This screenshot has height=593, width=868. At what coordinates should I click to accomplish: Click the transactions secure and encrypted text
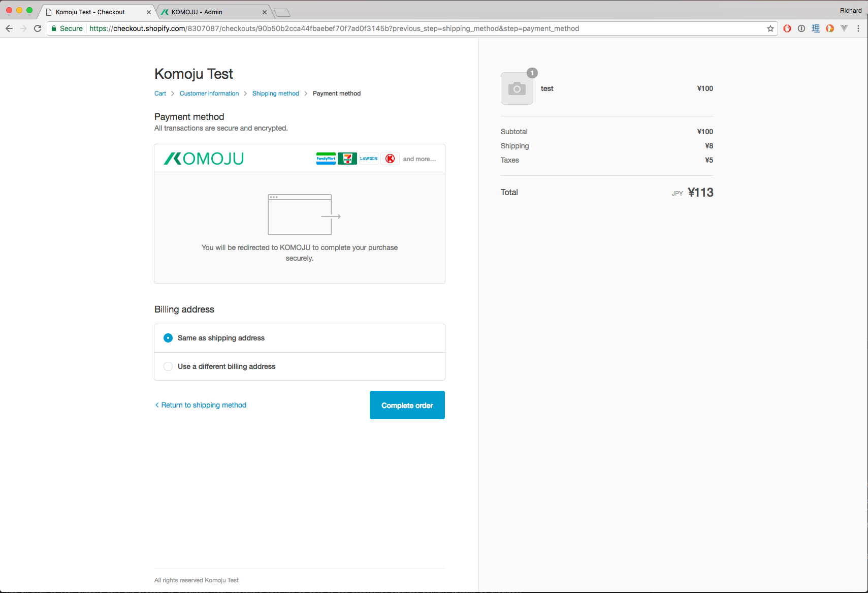click(x=221, y=128)
